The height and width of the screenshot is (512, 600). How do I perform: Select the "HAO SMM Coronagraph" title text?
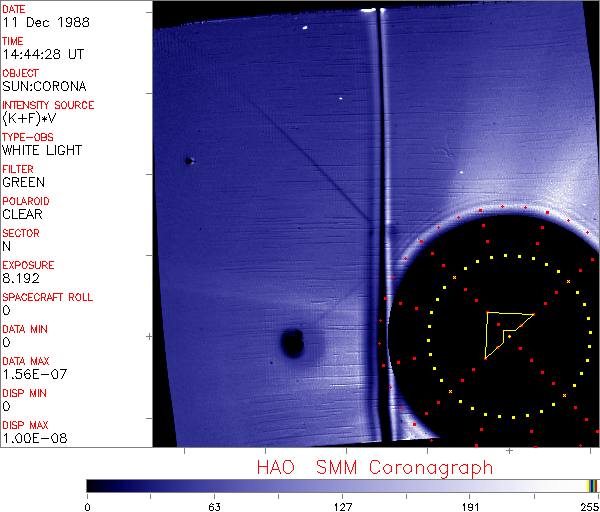(375, 467)
